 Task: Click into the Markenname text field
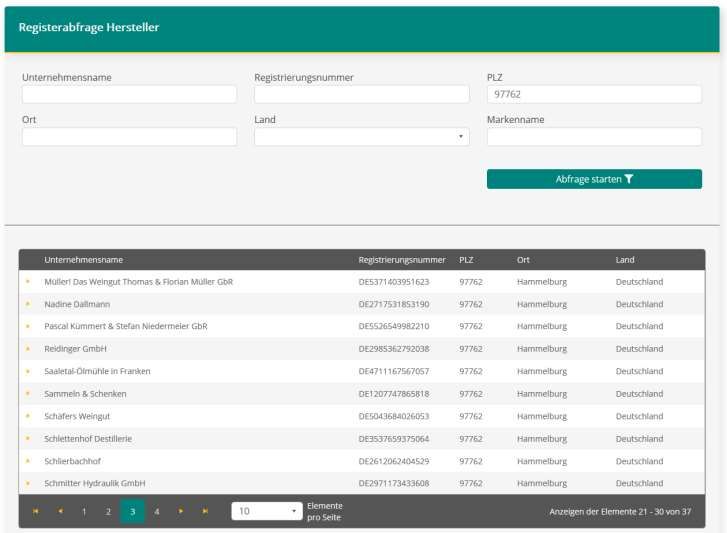pyautogui.click(x=594, y=137)
